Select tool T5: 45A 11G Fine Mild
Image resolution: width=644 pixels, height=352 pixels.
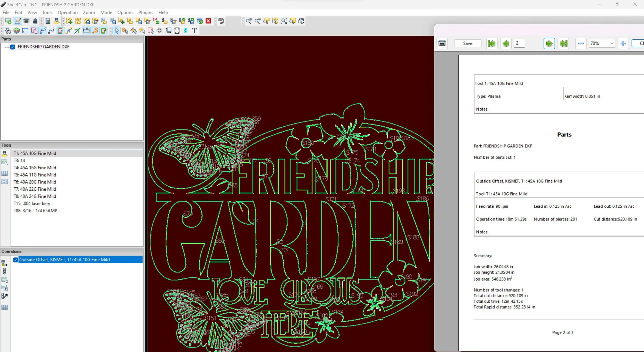pos(77,175)
